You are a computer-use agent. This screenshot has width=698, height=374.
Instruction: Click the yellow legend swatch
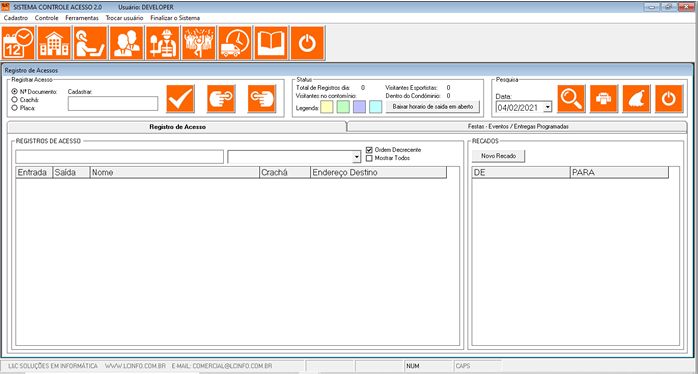(327, 107)
